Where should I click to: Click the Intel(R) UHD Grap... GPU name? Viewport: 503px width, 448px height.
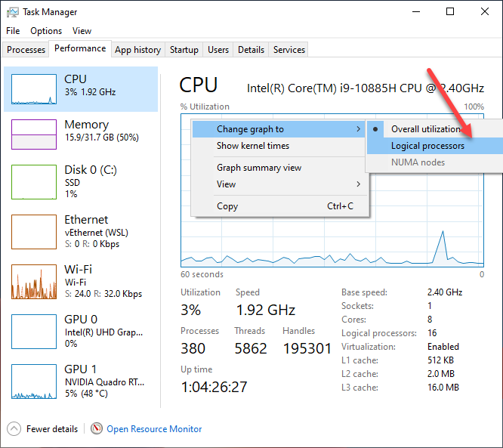point(104,332)
